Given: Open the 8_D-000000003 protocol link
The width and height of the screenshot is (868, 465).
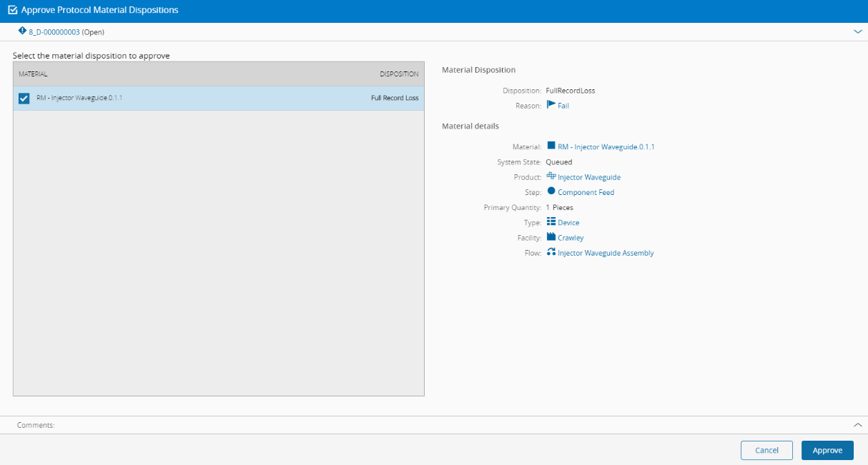Looking at the screenshot, I should [54, 32].
